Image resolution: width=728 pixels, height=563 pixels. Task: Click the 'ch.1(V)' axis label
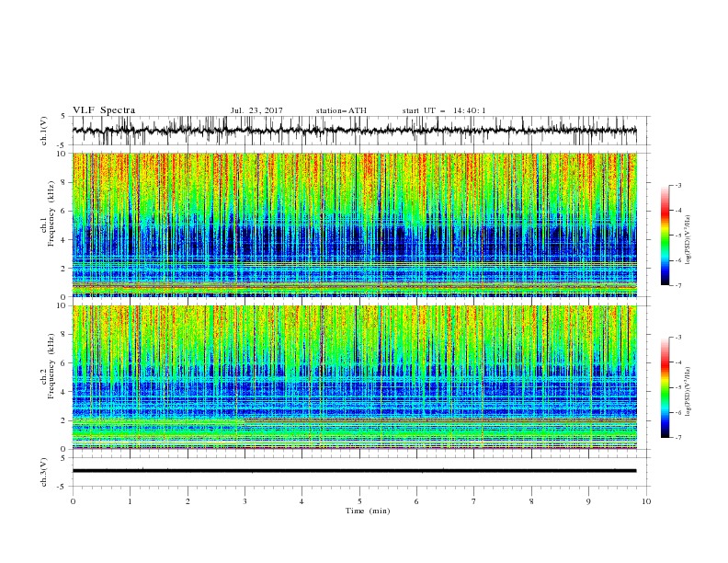point(44,131)
